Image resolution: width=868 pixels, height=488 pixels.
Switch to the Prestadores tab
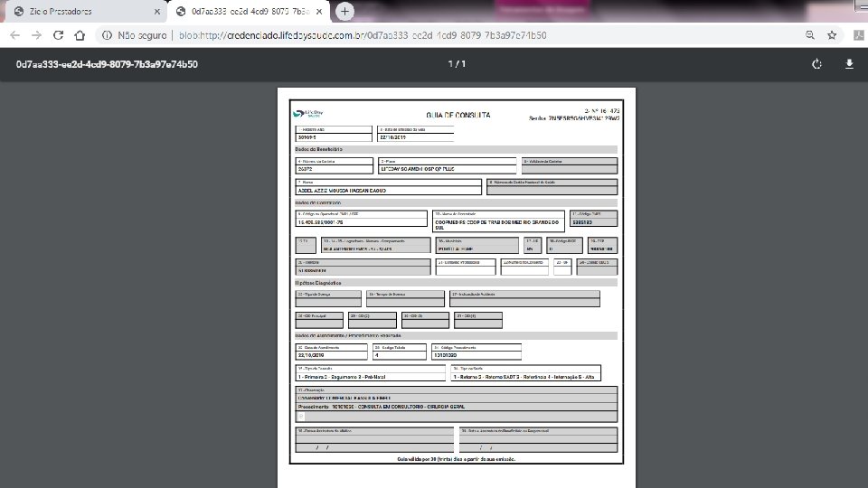[86, 11]
